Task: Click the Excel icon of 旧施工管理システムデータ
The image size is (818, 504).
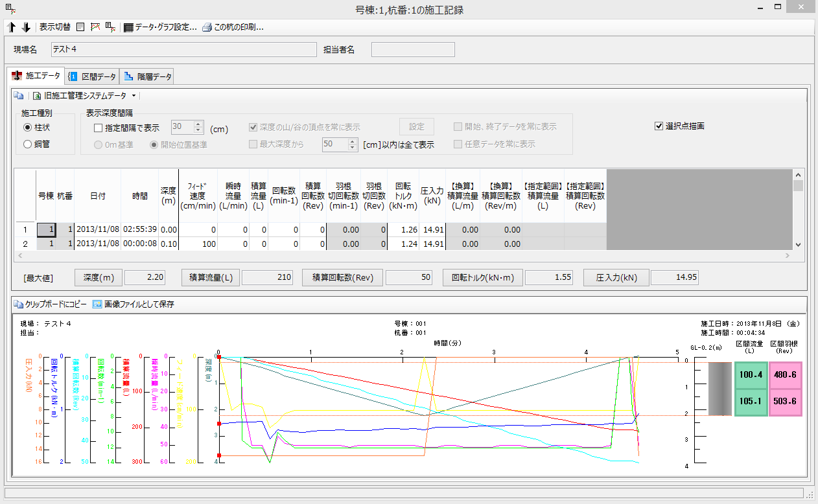Action: point(38,96)
